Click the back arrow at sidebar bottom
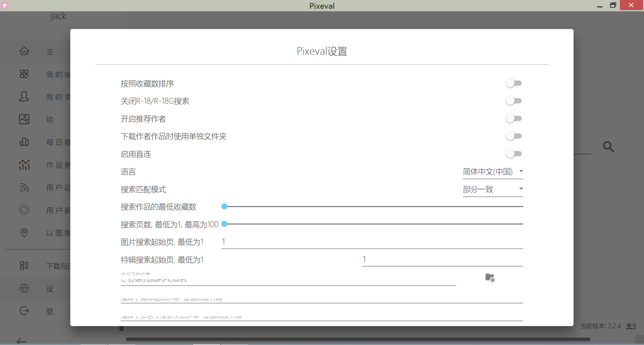 click(x=21, y=341)
